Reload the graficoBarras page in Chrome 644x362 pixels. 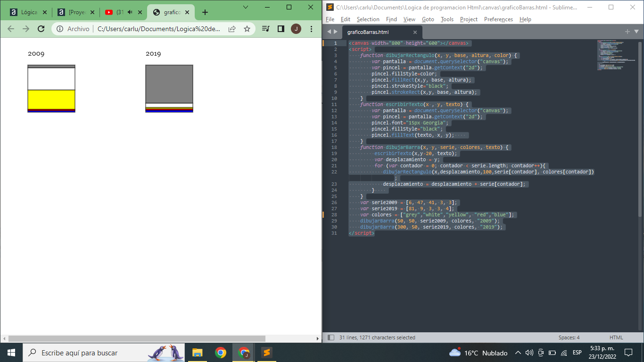pos(41,29)
